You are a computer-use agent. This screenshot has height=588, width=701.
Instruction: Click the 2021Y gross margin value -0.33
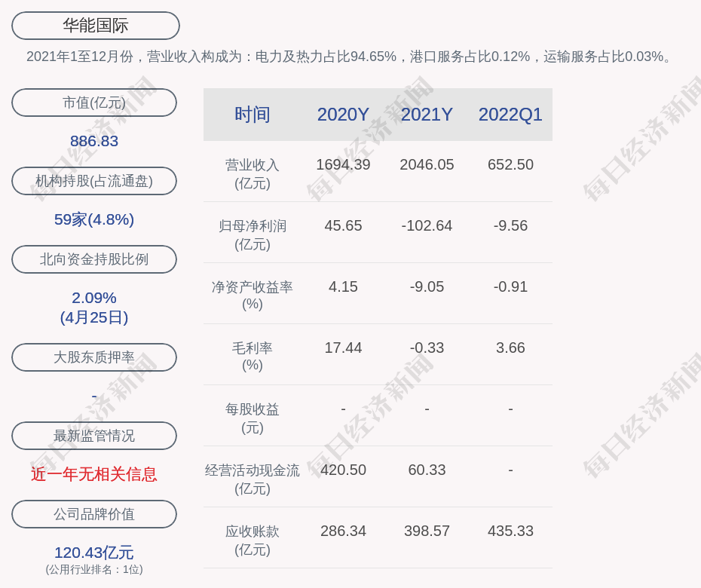coord(427,348)
